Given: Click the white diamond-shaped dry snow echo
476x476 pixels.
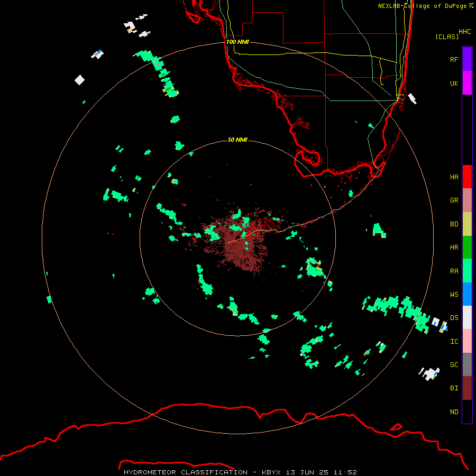Looking at the screenshot, I should coord(79,80).
